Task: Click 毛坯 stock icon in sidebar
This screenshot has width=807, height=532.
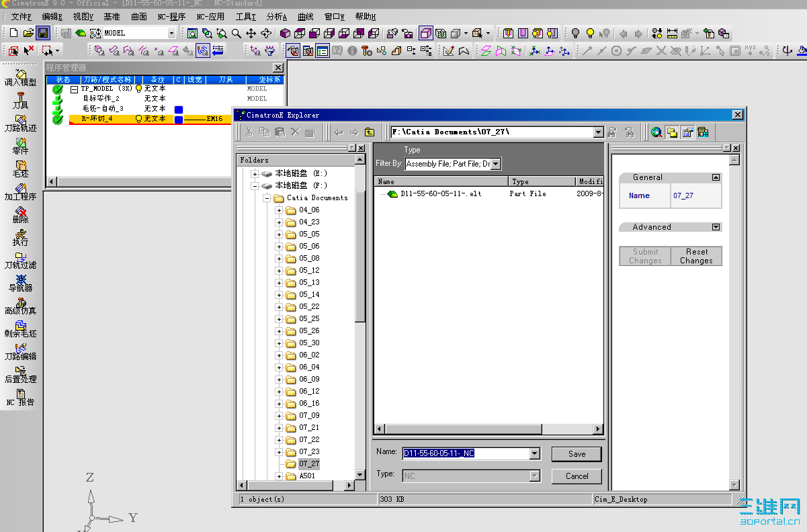Action: click(x=20, y=169)
